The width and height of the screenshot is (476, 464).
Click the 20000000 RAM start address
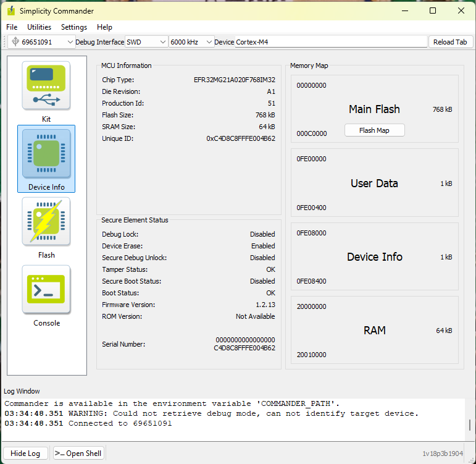coord(311,306)
